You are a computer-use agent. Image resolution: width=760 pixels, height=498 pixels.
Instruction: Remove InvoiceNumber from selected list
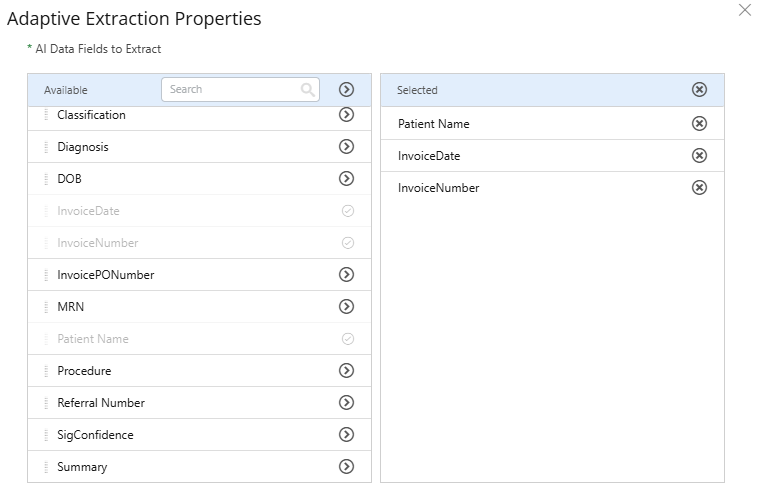[x=700, y=188]
